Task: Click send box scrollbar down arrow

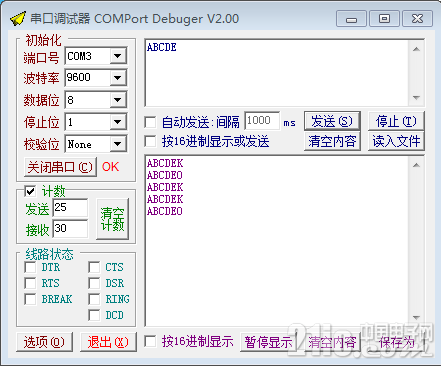Action: pos(416,98)
